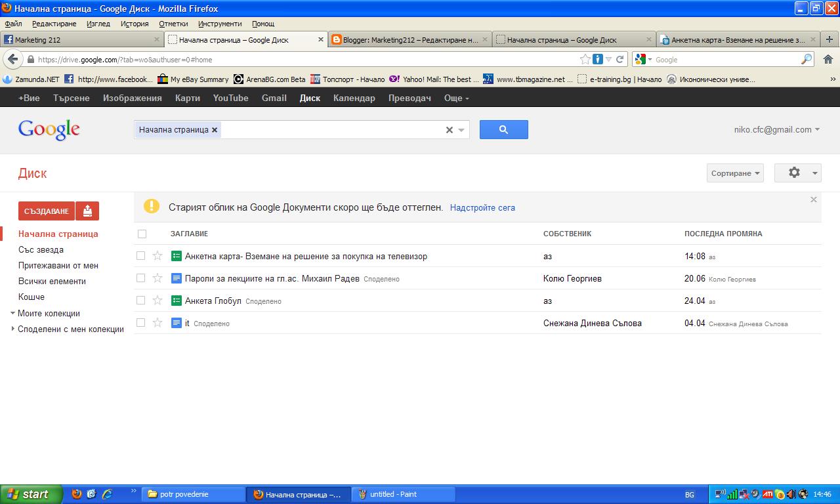This screenshot has height=504, width=840.
Task: Open a new tab with plus button
Action: (829, 39)
